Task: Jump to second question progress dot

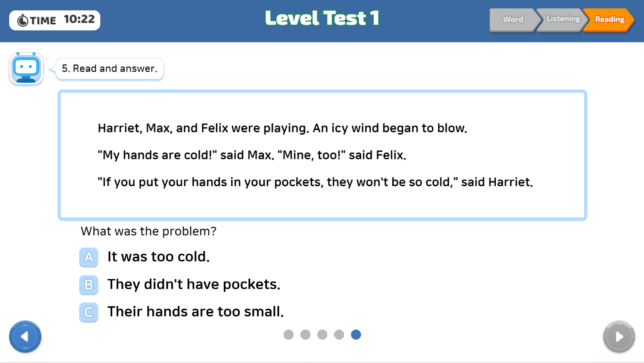Action: [305, 335]
